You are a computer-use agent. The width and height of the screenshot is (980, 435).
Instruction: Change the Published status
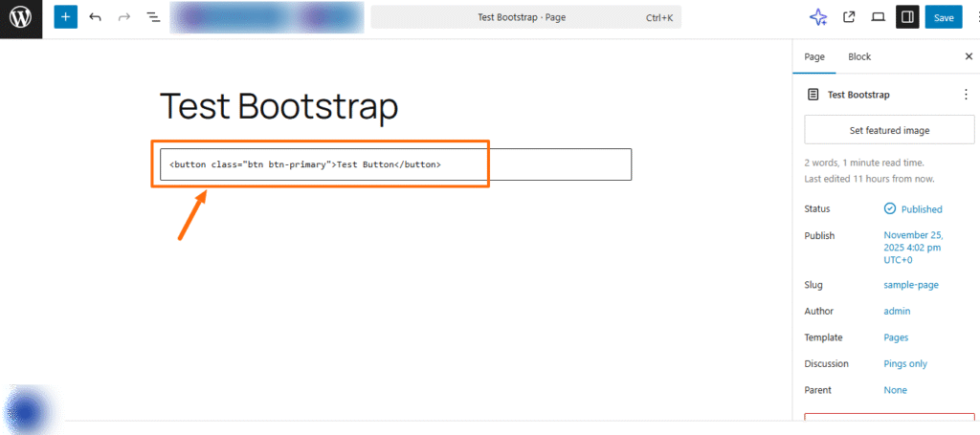pos(913,209)
